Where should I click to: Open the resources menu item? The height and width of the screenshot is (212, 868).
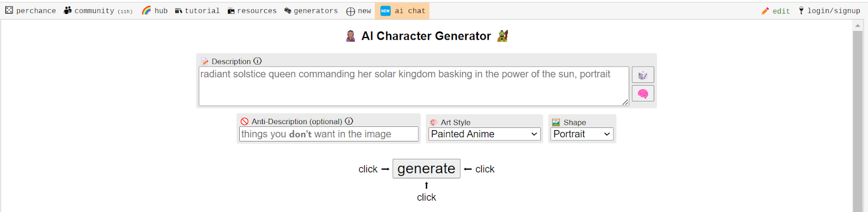[252, 11]
